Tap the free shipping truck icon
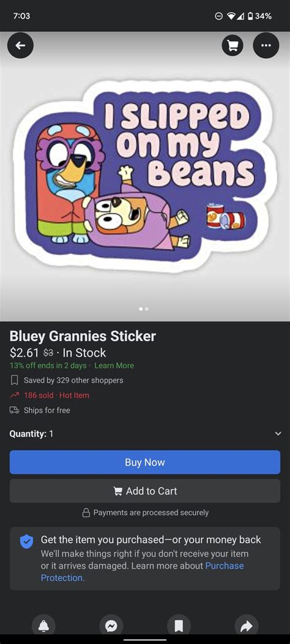The height and width of the screenshot is (644, 290). [14, 410]
